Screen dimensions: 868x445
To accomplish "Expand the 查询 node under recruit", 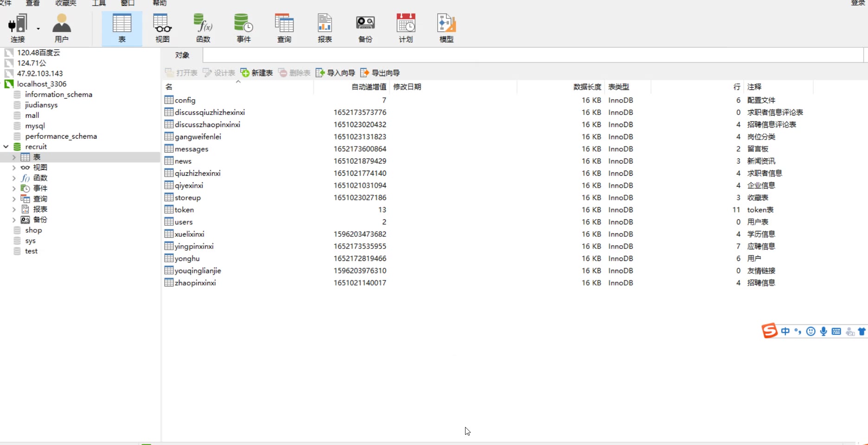I will [14, 199].
